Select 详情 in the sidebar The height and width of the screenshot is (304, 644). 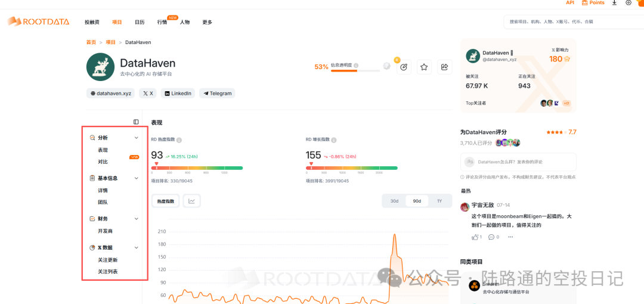103,191
